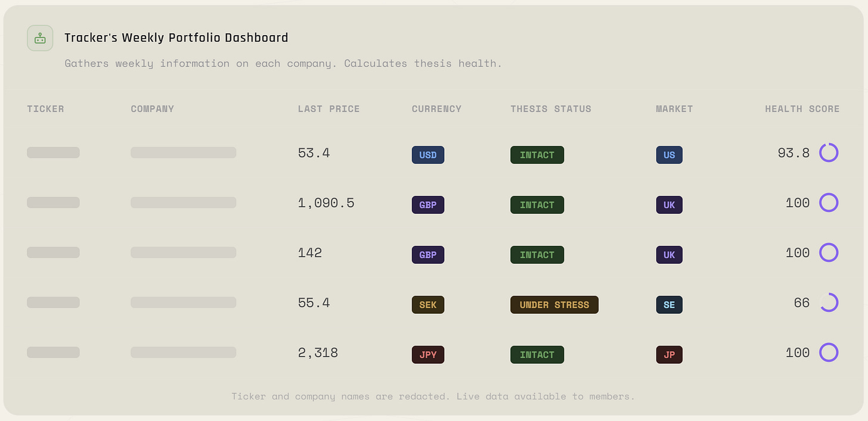Click the health ring in the 2,318 row
The image size is (868, 421).
829,353
